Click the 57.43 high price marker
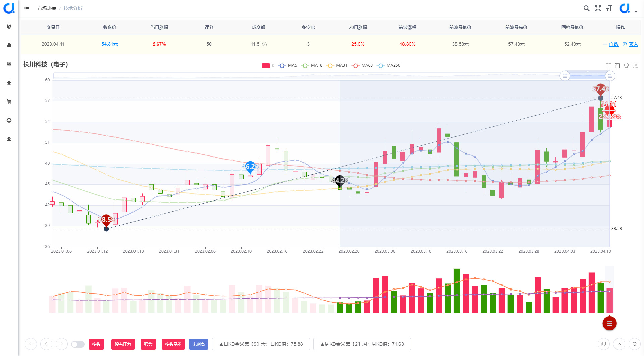 click(600, 90)
